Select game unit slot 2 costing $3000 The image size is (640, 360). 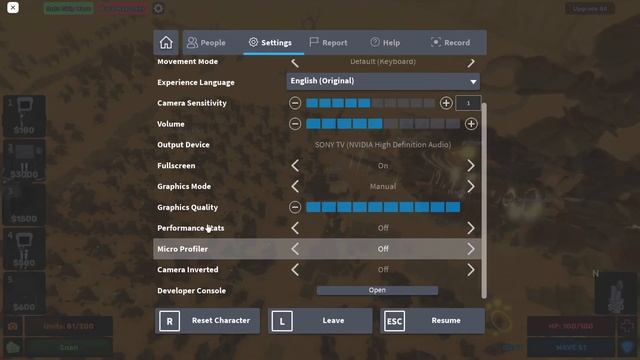24,160
